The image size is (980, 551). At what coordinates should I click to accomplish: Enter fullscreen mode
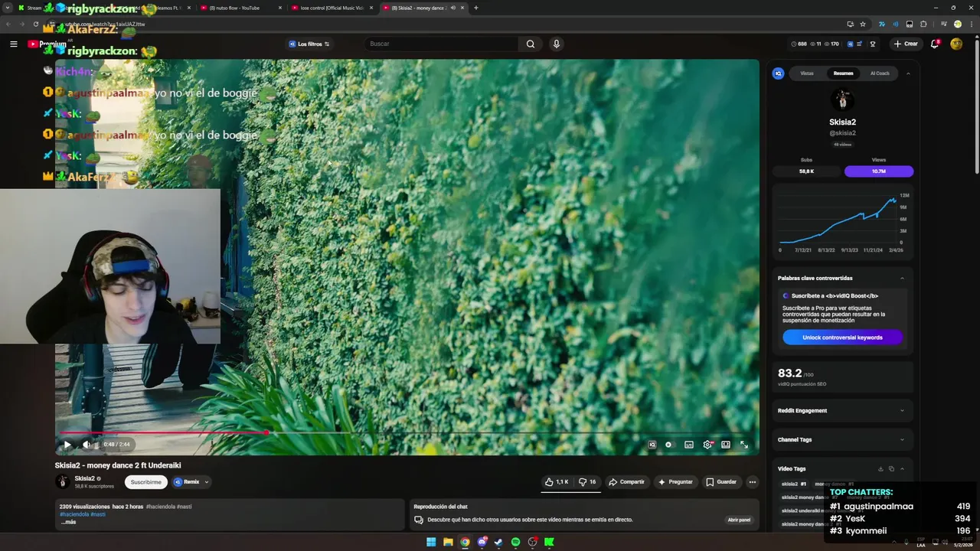click(x=744, y=445)
